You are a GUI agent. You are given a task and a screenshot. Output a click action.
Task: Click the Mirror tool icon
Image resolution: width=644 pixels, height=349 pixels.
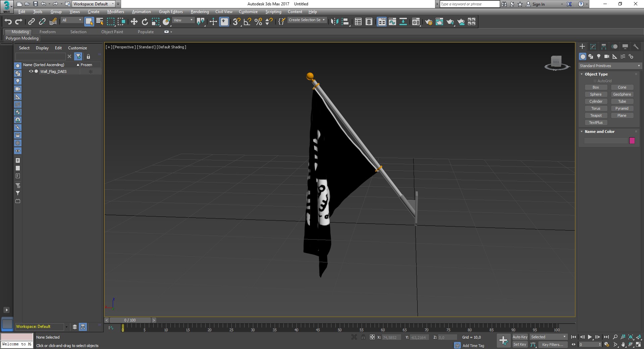334,22
